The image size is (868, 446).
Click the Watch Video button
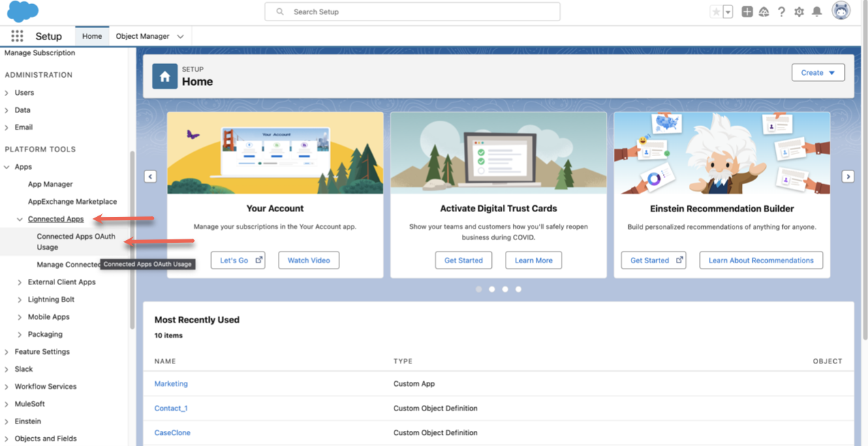[x=309, y=261]
